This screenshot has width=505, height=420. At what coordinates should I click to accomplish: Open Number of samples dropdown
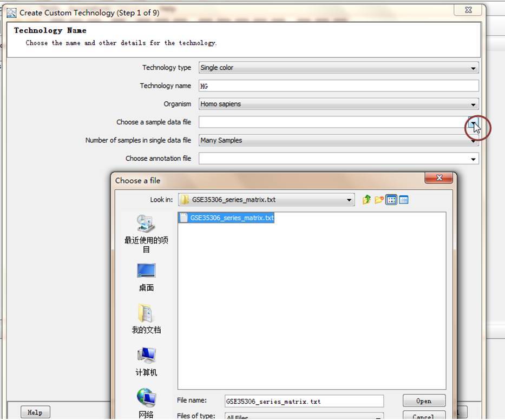338,140
